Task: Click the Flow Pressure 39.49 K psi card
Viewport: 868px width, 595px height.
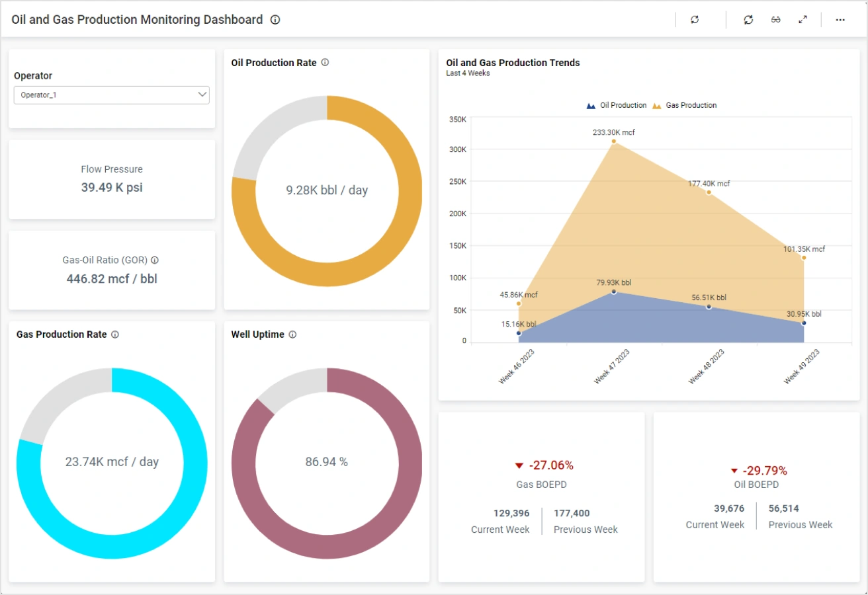Action: point(112,179)
